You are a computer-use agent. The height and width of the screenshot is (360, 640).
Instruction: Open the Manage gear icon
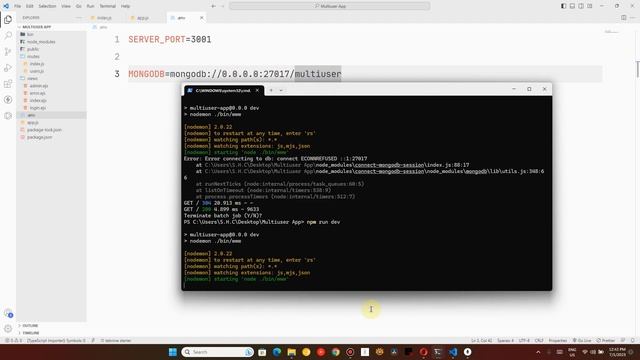coord(8,329)
